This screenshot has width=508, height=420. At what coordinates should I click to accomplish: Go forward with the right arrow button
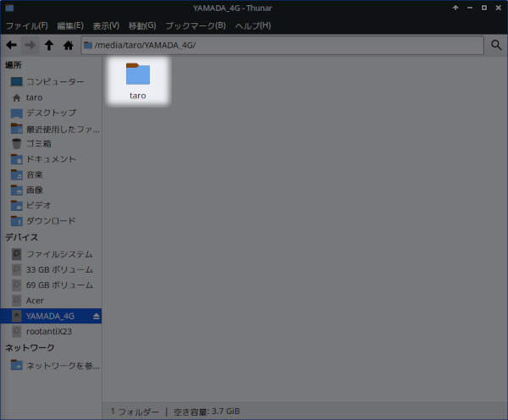30,45
